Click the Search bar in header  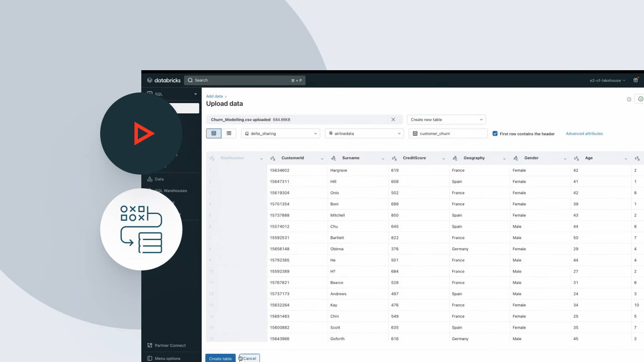coord(244,80)
